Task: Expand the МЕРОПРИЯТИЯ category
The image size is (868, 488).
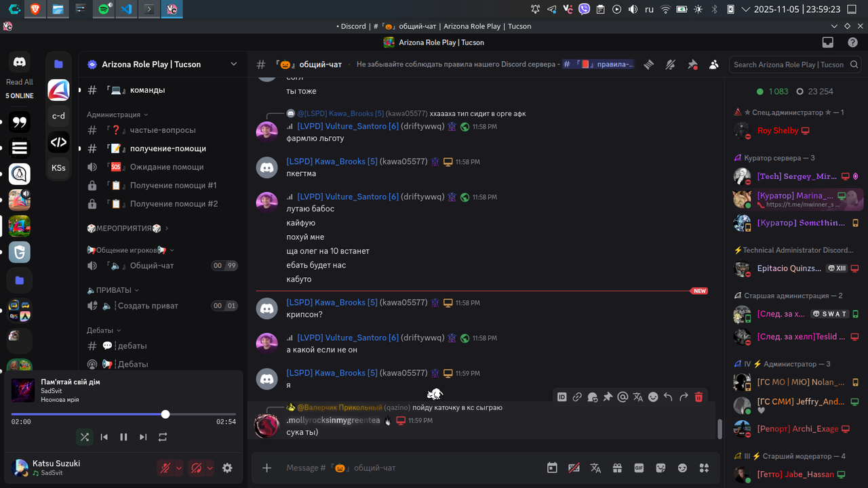Action: tap(127, 228)
